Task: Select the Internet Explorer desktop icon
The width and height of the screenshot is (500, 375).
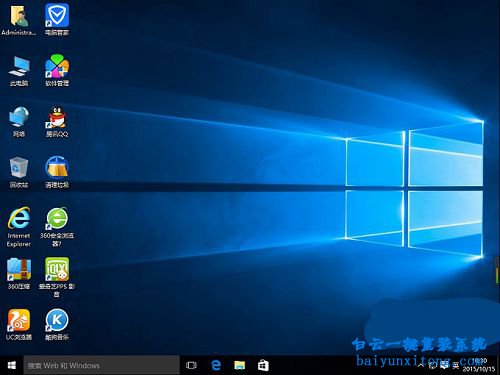Action: (x=19, y=227)
